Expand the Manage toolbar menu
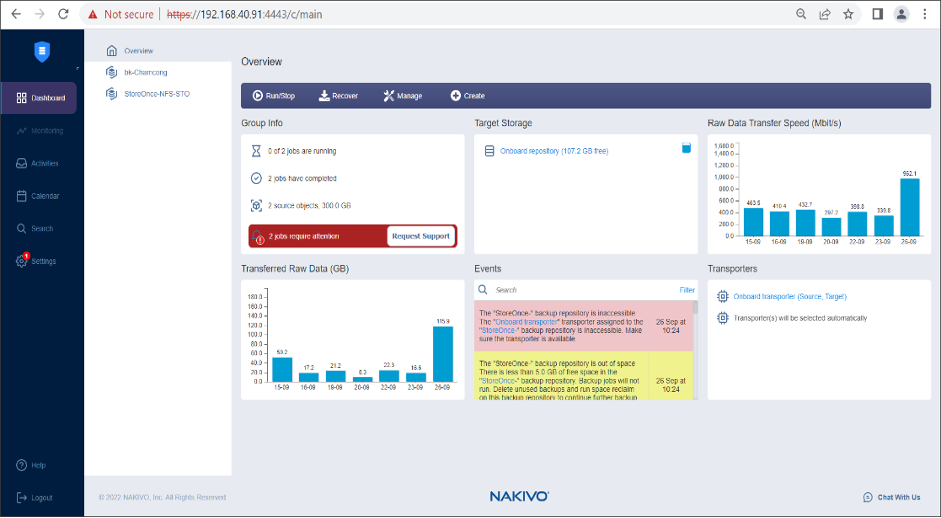941x518 pixels. (402, 96)
